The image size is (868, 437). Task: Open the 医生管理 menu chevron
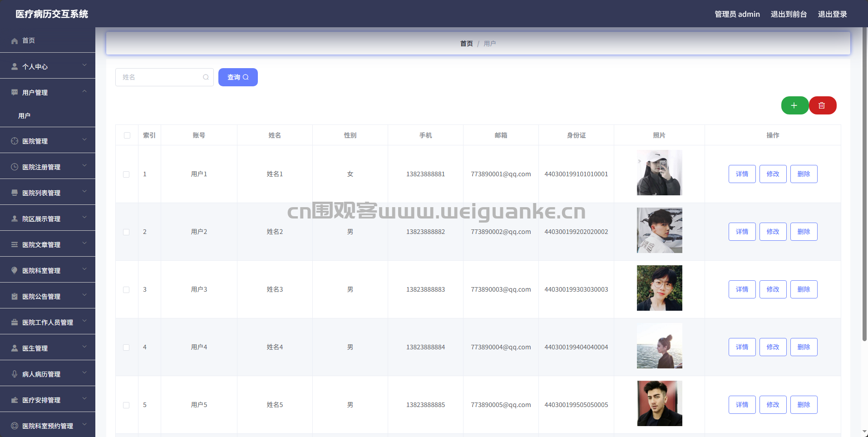tap(84, 347)
